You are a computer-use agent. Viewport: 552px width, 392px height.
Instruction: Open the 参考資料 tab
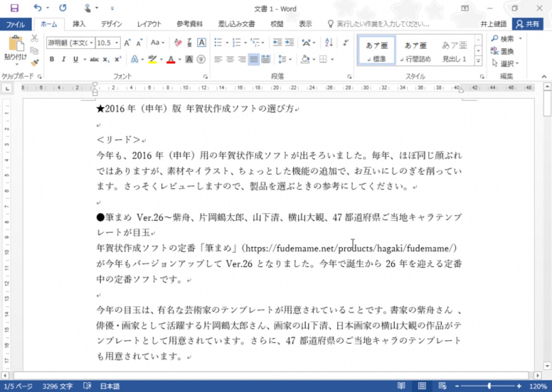tap(190, 24)
